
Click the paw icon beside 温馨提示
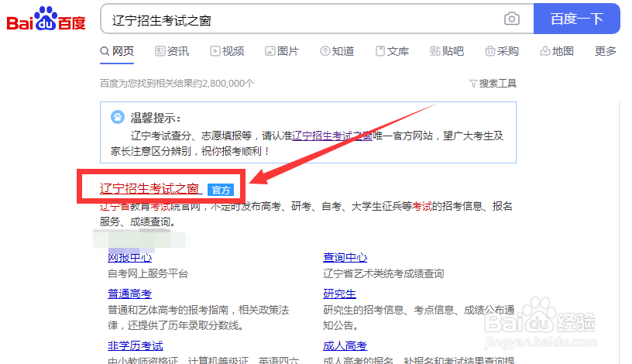[118, 117]
